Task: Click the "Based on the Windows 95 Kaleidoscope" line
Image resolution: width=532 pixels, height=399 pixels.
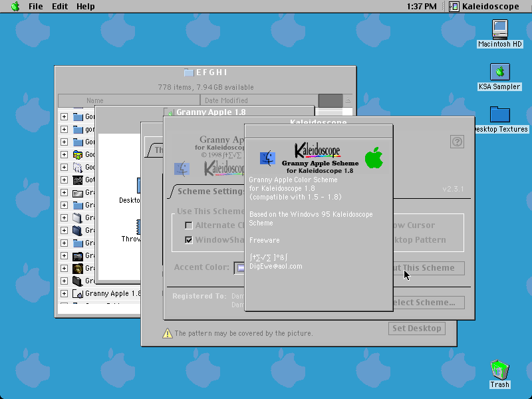Action: (x=311, y=214)
